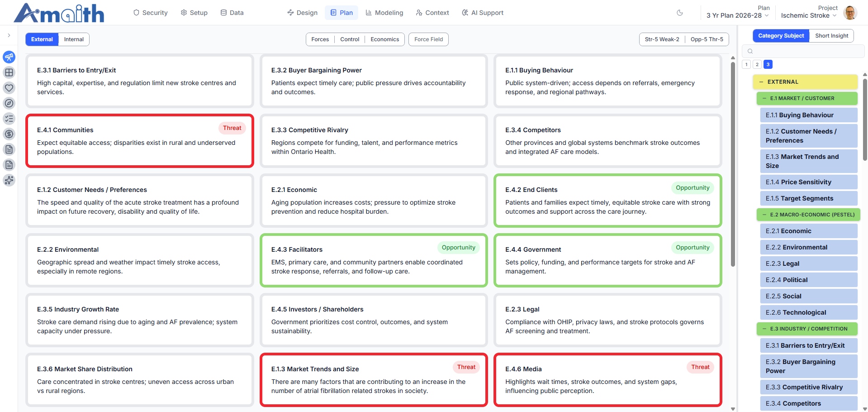
Task: Click the card list vertical scrollbar thumb
Action: click(x=733, y=164)
